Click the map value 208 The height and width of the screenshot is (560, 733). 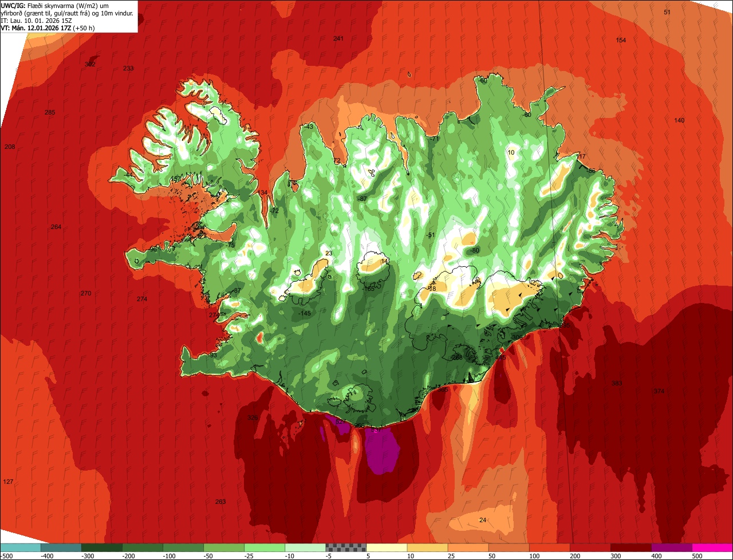pos(10,147)
